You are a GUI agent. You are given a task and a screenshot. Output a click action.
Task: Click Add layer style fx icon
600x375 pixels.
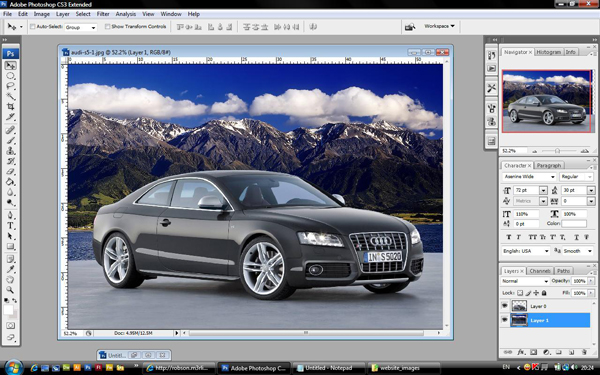(x=521, y=352)
